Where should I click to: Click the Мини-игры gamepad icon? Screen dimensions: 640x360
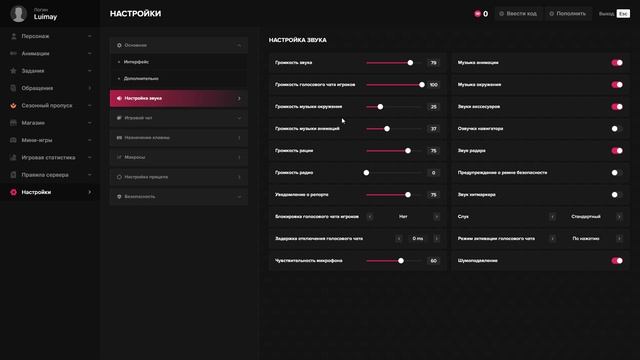click(x=13, y=140)
